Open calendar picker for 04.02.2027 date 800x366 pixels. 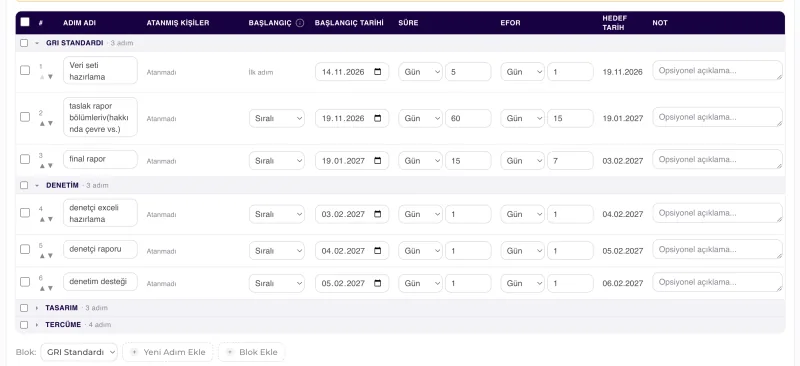tap(378, 251)
